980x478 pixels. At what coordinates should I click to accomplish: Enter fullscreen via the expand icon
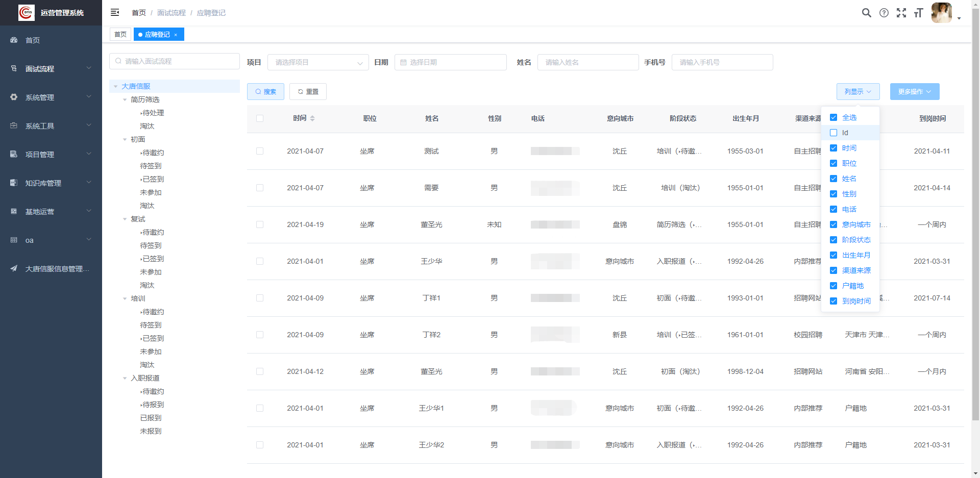901,13
